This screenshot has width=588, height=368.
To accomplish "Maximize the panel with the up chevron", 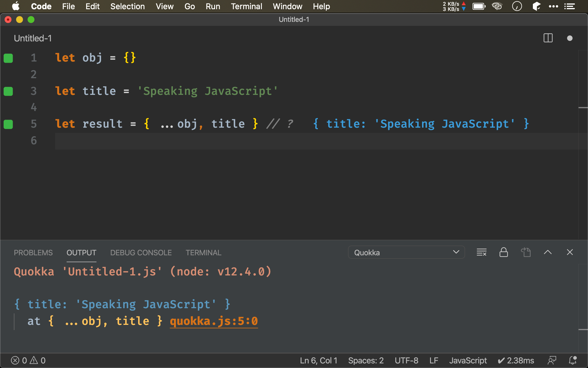I will point(548,252).
